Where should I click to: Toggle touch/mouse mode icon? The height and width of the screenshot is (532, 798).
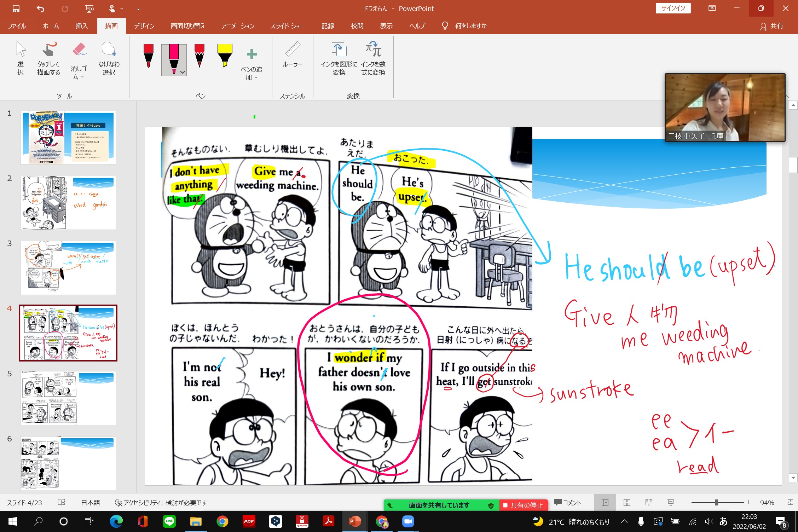pyautogui.click(x=112, y=8)
